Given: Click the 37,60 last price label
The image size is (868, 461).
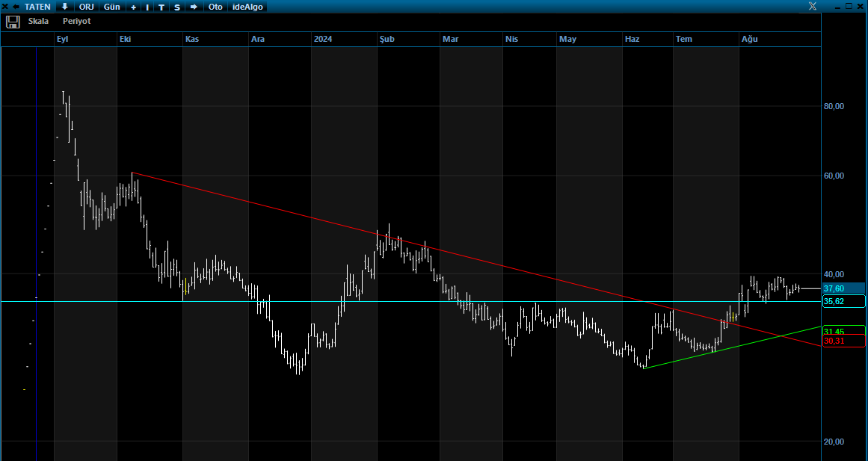Looking at the screenshot, I should click(x=843, y=288).
